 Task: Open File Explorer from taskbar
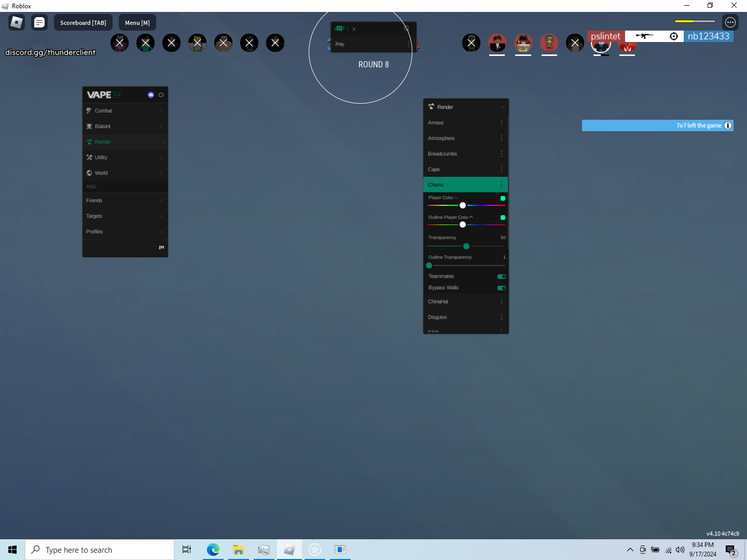tap(238, 550)
